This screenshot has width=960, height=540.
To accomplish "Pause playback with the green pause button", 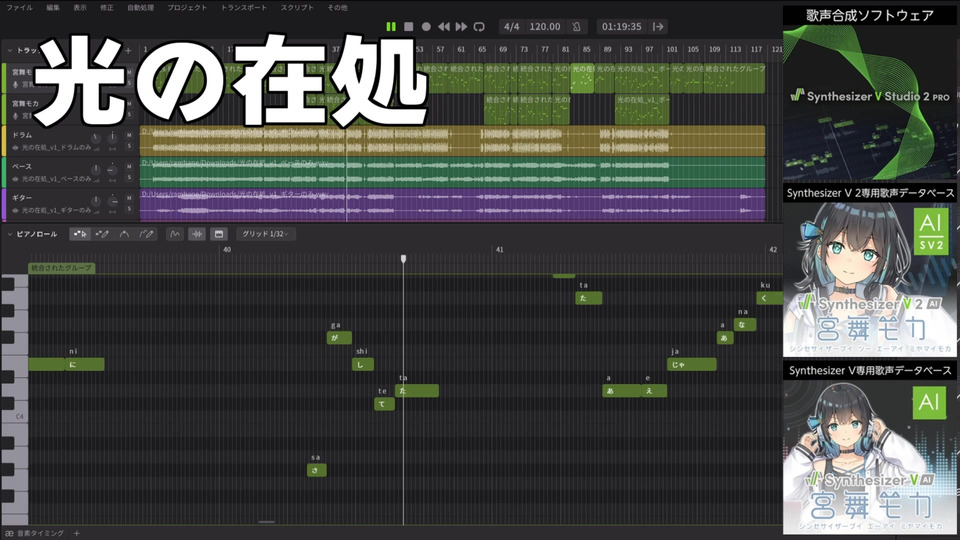I will pyautogui.click(x=391, y=26).
